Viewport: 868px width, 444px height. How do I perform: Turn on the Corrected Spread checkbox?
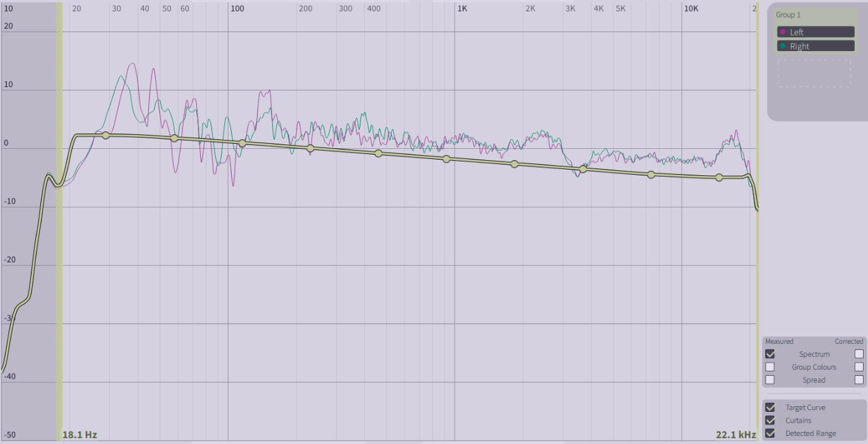pyautogui.click(x=859, y=380)
